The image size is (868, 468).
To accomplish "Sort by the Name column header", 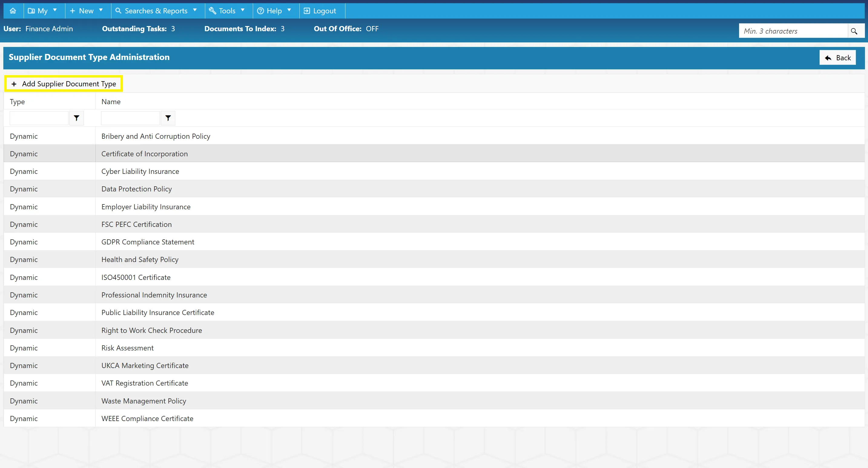I will (111, 101).
